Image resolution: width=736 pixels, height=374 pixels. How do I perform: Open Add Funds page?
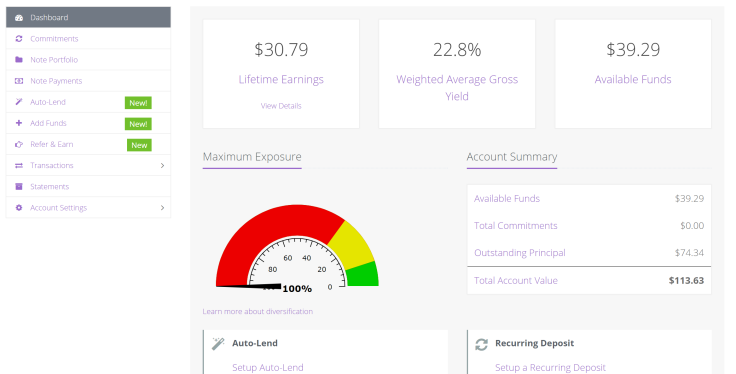88,123
